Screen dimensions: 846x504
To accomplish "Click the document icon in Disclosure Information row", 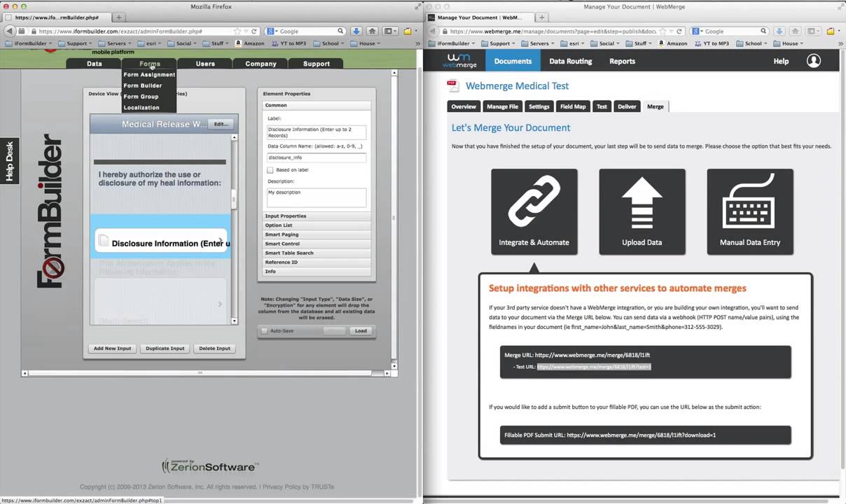I will coord(104,241).
